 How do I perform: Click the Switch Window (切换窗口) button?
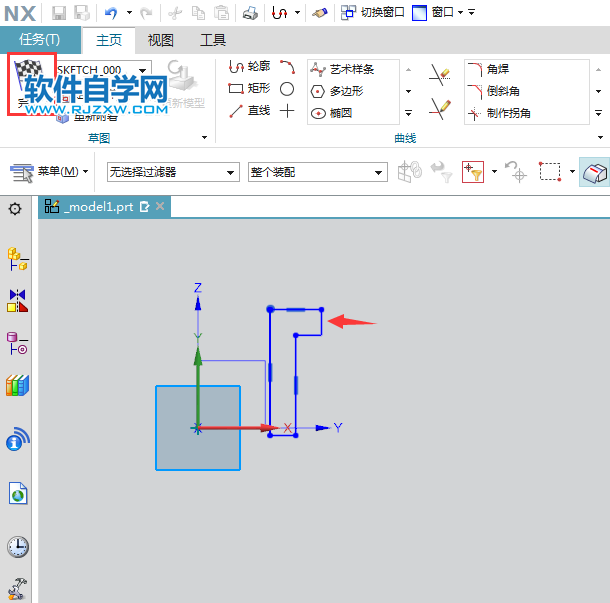coord(372,13)
